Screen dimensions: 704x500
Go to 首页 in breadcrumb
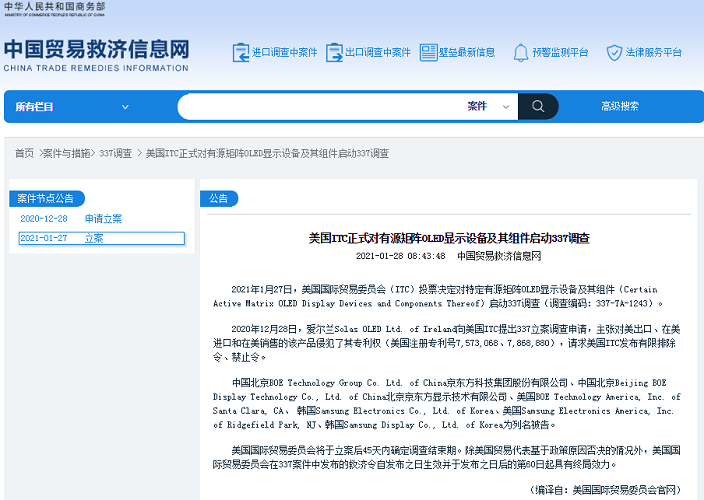tap(24, 154)
